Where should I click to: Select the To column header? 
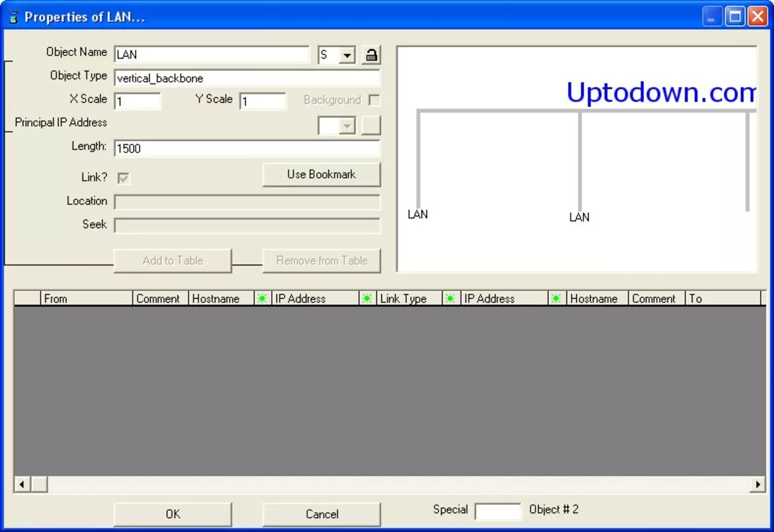tap(723, 299)
